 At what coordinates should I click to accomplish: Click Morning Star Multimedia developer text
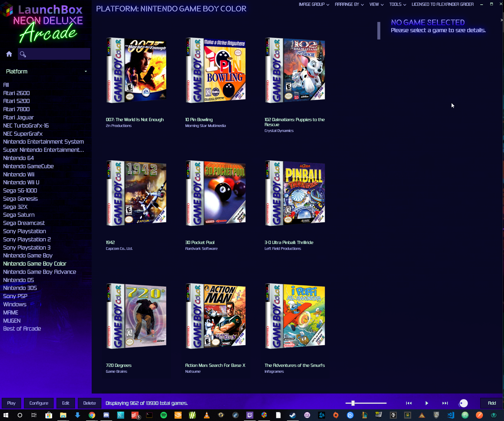[x=206, y=126]
